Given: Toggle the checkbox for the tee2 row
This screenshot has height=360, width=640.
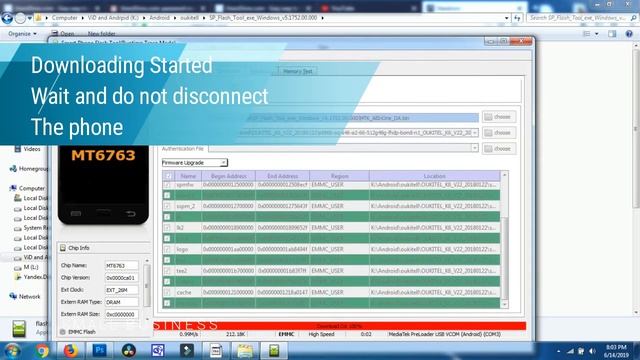Looking at the screenshot, I should tap(167, 271).
